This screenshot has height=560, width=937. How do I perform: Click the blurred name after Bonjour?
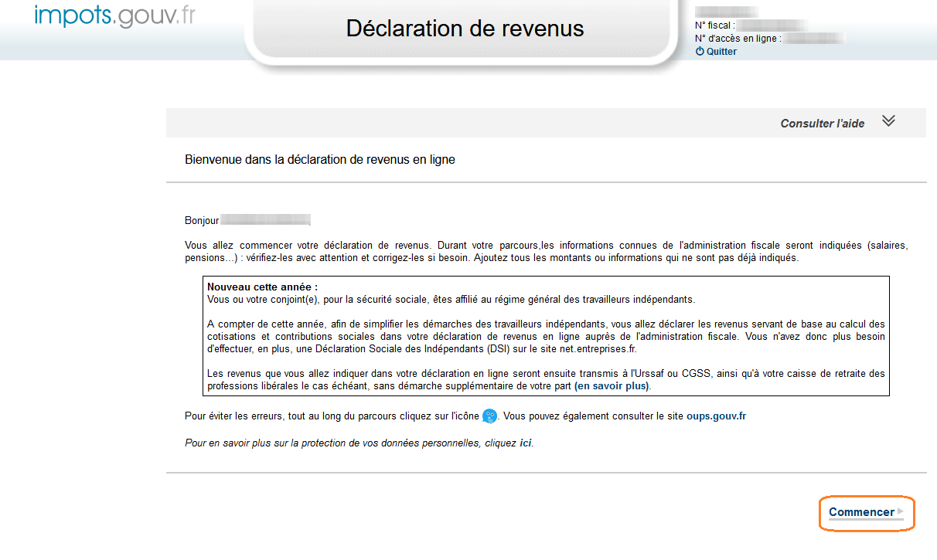point(265,220)
